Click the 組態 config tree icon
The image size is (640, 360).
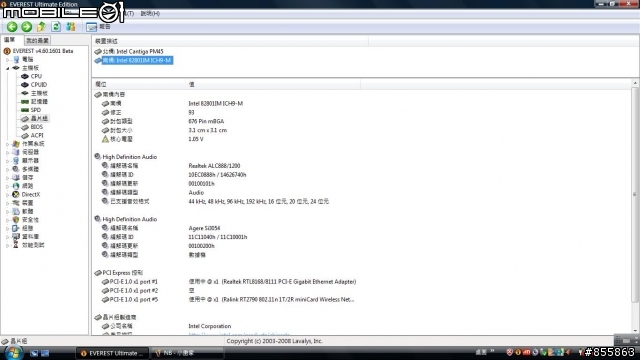pos(16,228)
